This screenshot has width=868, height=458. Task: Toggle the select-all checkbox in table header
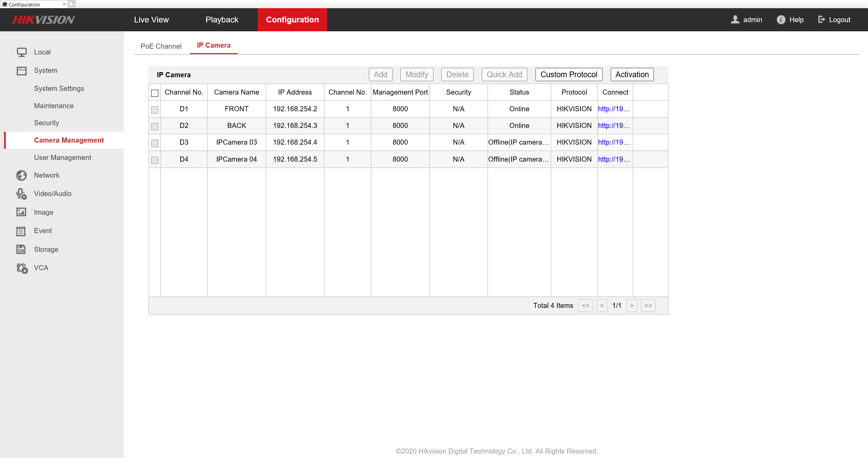pos(155,93)
